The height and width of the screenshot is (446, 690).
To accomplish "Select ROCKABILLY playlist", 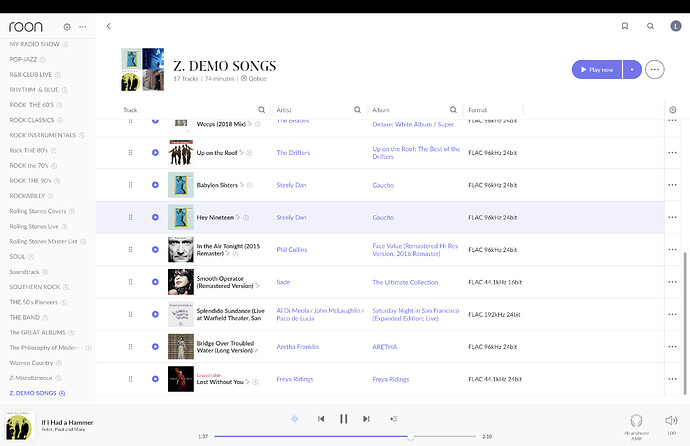I will point(27,196).
